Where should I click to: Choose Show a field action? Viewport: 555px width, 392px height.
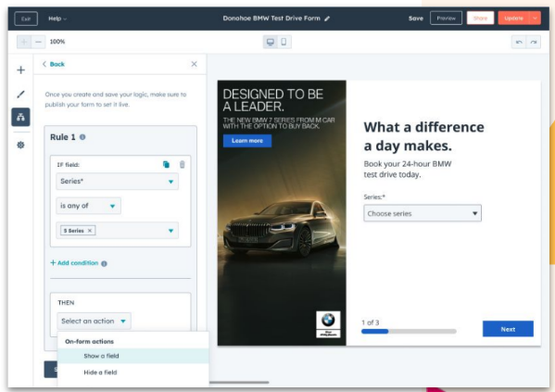point(133,356)
